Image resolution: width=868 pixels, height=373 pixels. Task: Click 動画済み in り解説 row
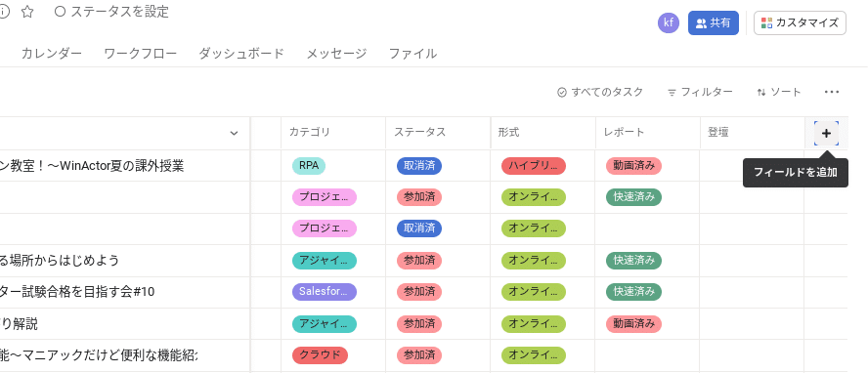coord(633,323)
